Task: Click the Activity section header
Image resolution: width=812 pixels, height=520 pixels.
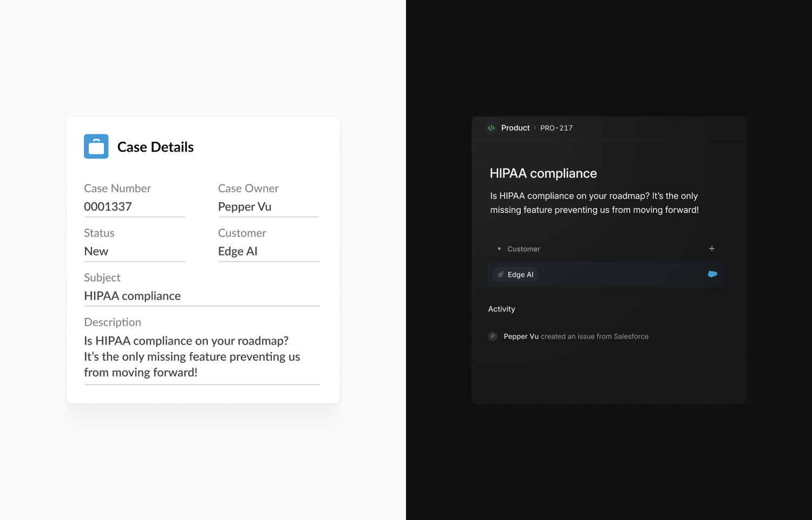Action: [x=501, y=309]
